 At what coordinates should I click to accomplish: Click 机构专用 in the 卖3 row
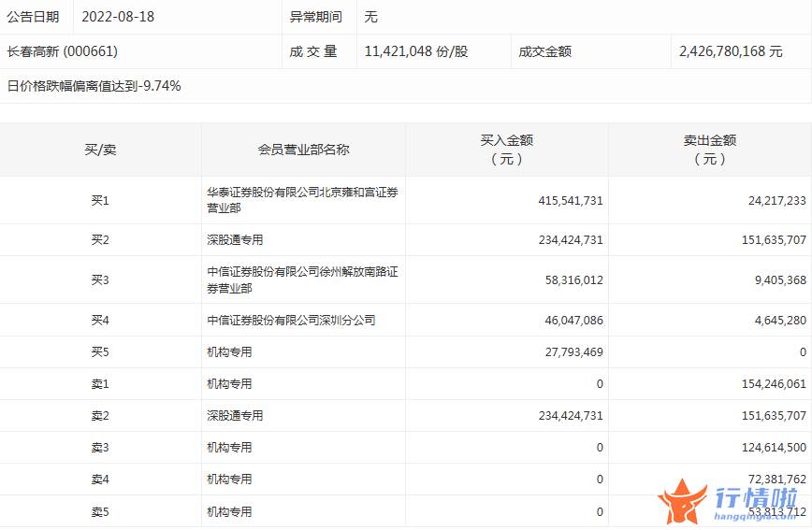click(x=229, y=447)
